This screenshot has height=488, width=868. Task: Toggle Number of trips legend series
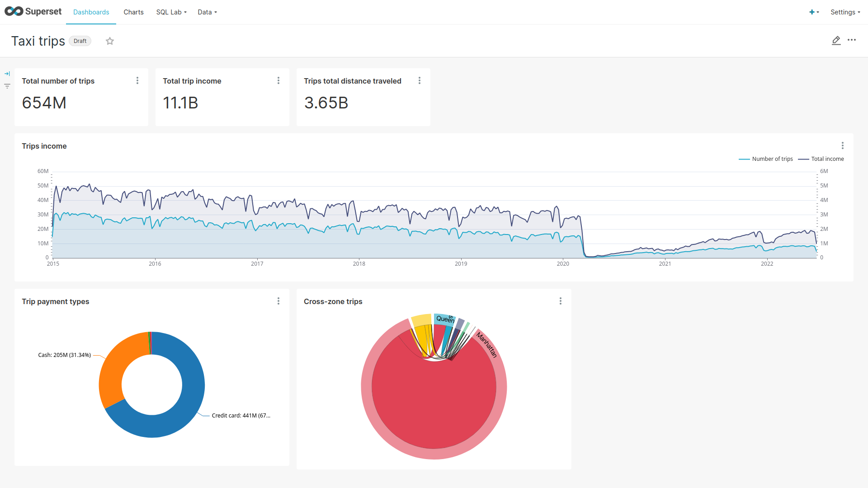tap(772, 159)
